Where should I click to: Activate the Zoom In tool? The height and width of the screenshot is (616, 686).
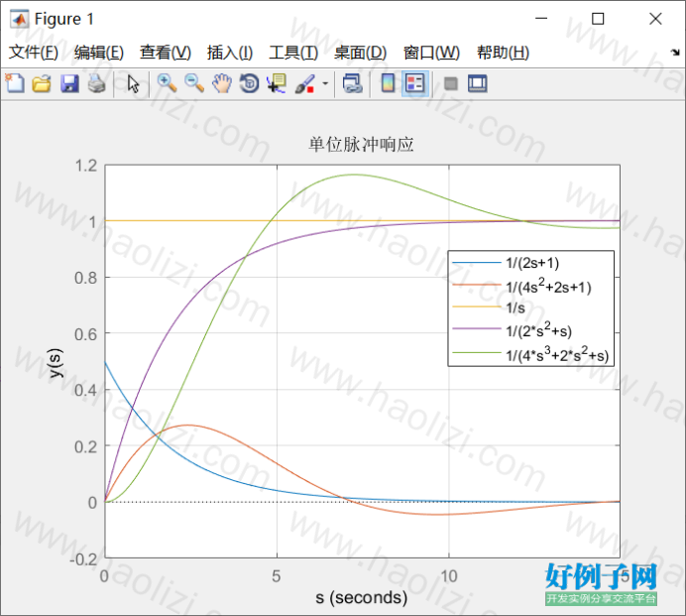tap(167, 83)
